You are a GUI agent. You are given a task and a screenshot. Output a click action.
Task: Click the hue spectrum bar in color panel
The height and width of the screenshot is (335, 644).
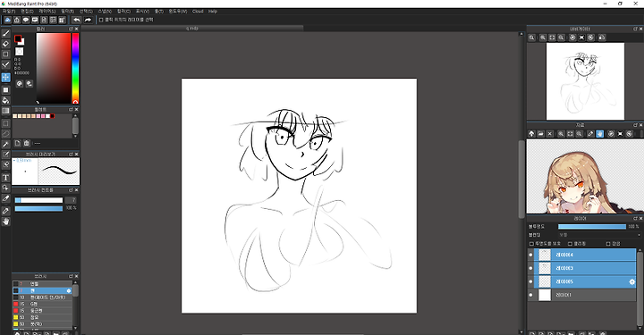[x=75, y=68]
